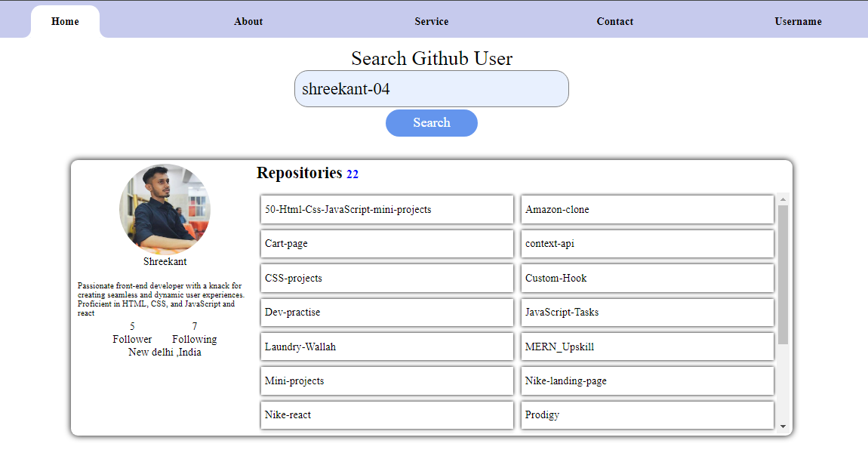Open the Custom-Hook repository
Viewport: 868px width, 459px height.
click(x=647, y=278)
